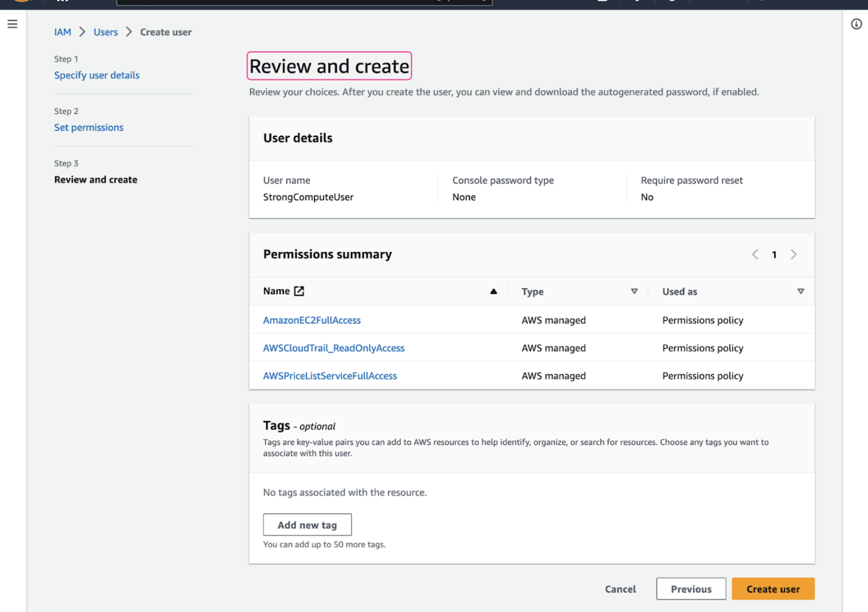This screenshot has width=868, height=612.
Task: Jump back to Set permissions step
Action: tap(88, 127)
